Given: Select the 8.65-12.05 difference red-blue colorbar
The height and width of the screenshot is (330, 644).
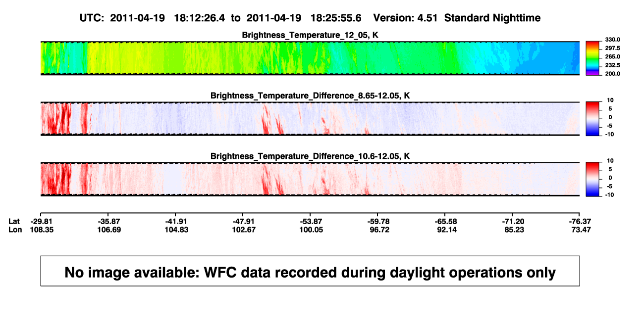Looking at the screenshot, I should [x=593, y=118].
